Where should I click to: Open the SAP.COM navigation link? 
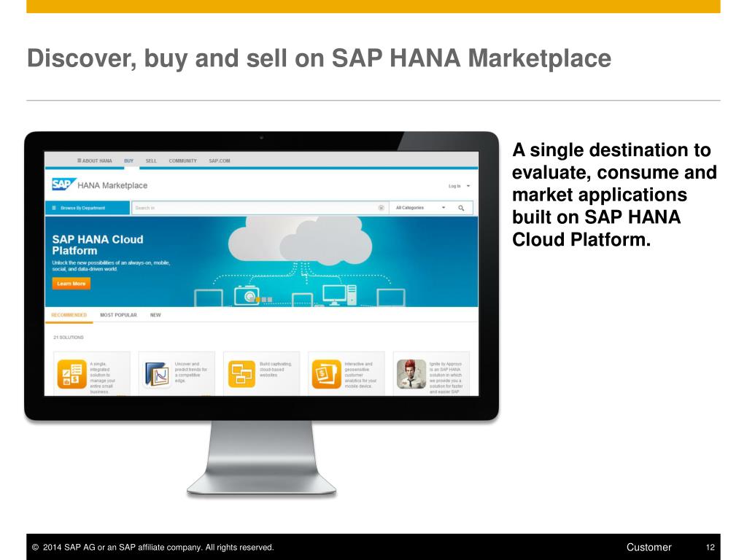(x=219, y=161)
